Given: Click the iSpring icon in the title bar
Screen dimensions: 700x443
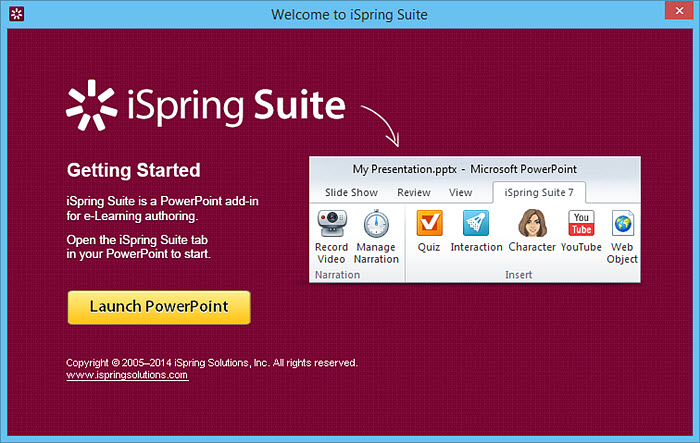Looking at the screenshot, I should [x=17, y=14].
